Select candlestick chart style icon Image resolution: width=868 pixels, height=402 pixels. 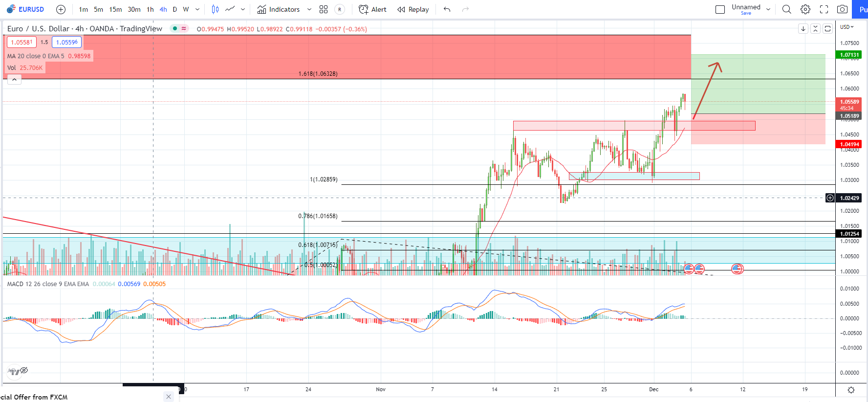pyautogui.click(x=215, y=9)
